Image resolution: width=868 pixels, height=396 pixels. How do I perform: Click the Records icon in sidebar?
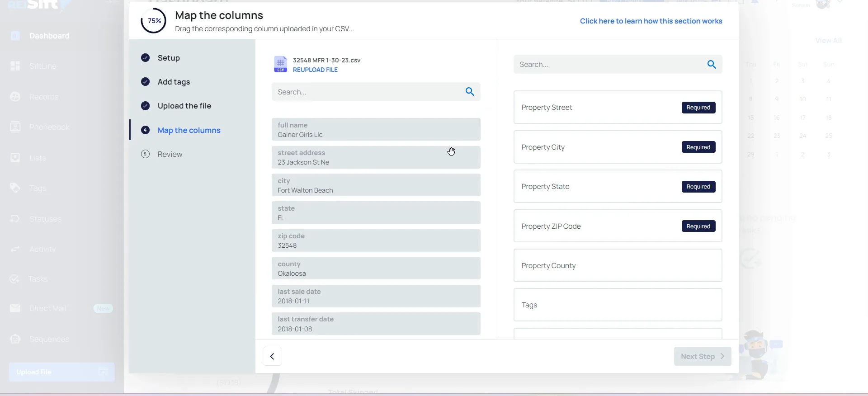click(x=15, y=97)
